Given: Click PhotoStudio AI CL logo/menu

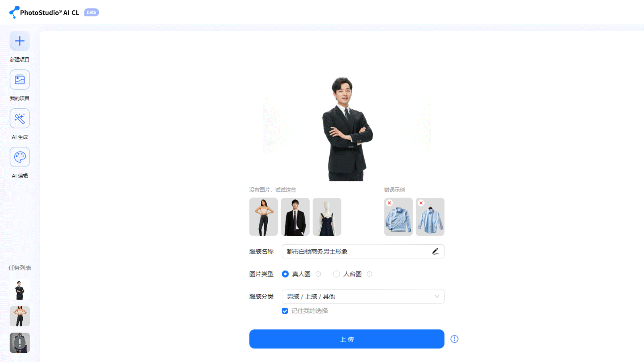Looking at the screenshot, I should 44,12.
